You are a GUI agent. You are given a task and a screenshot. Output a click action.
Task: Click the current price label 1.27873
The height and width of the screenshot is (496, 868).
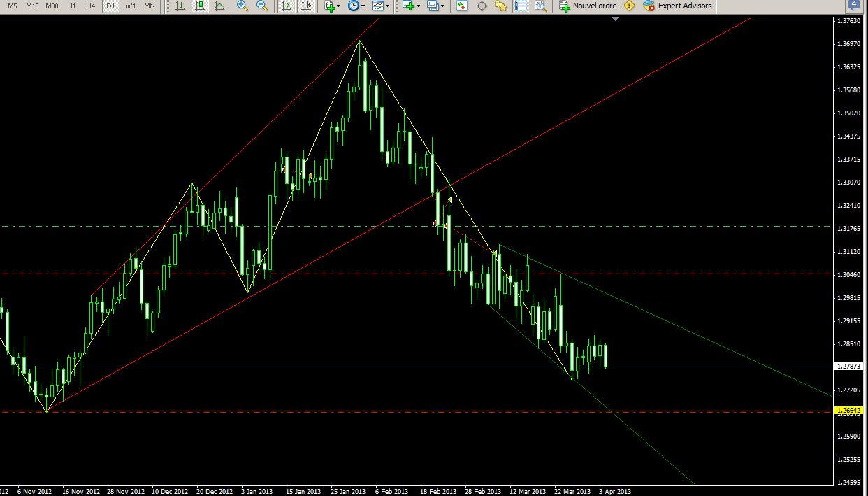click(x=848, y=366)
